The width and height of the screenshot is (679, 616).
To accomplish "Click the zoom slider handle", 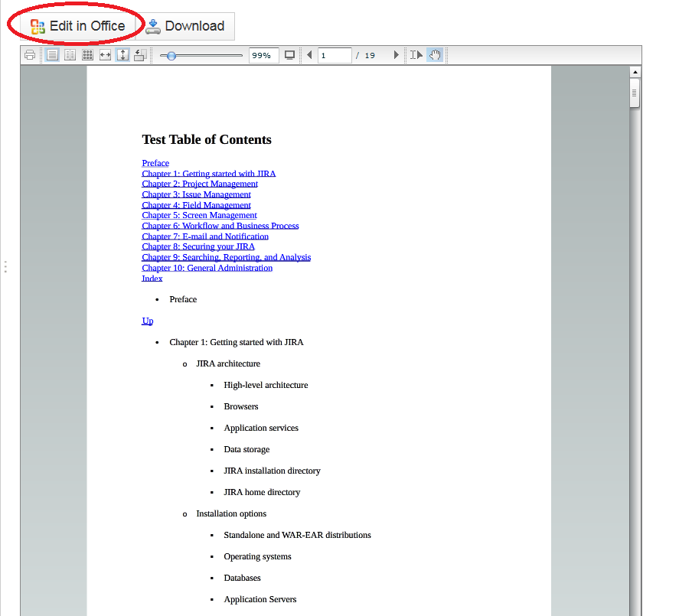I will [171, 55].
